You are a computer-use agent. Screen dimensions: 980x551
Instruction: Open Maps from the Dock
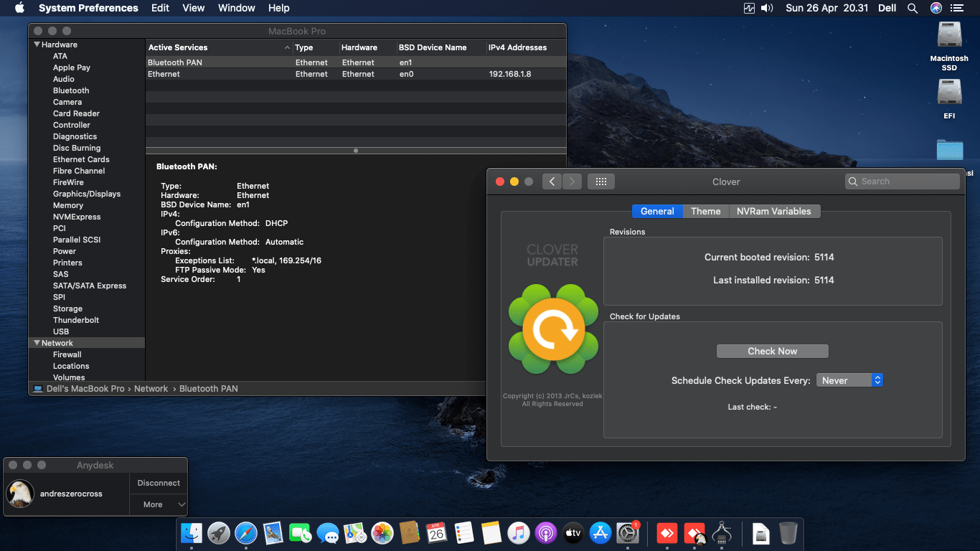pos(355,533)
